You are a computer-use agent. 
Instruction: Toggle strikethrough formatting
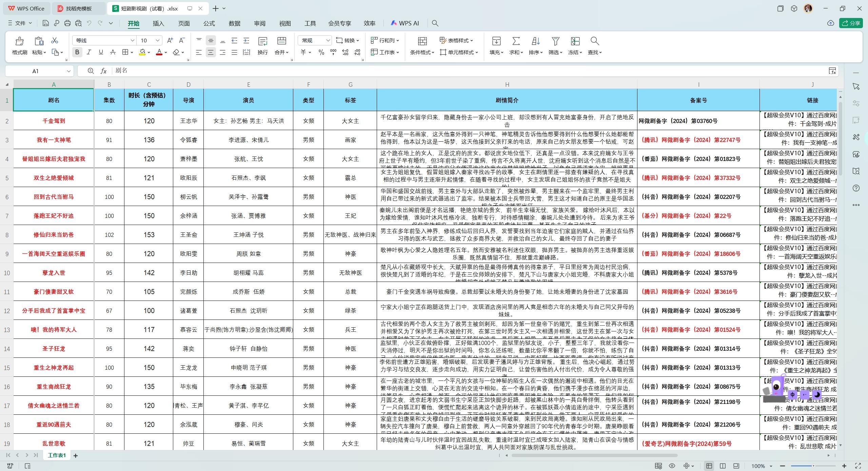pyautogui.click(x=112, y=52)
